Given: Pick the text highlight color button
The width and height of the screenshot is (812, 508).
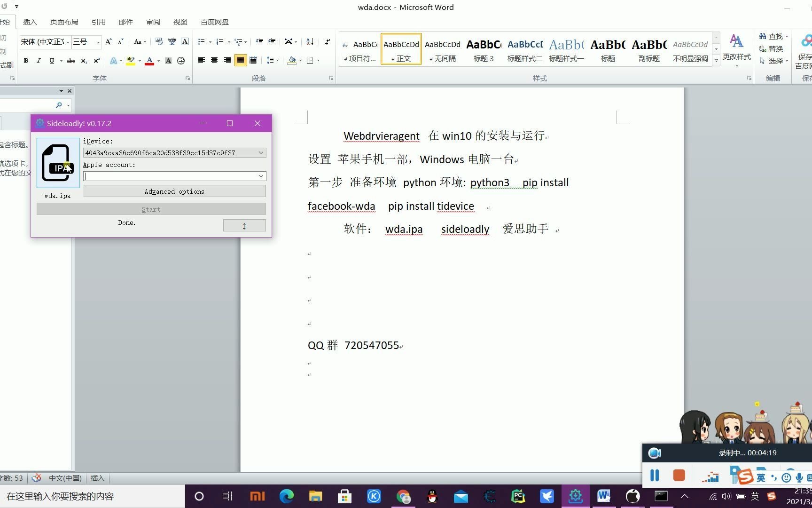Looking at the screenshot, I should pos(131,61).
